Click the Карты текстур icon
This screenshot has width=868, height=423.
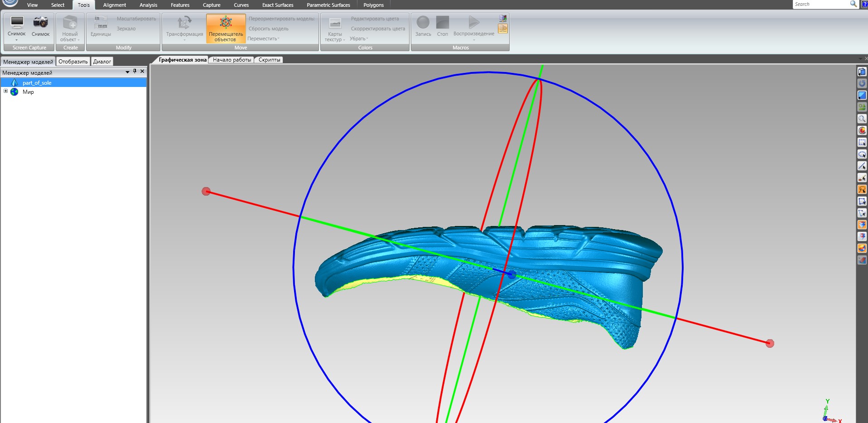[335, 24]
